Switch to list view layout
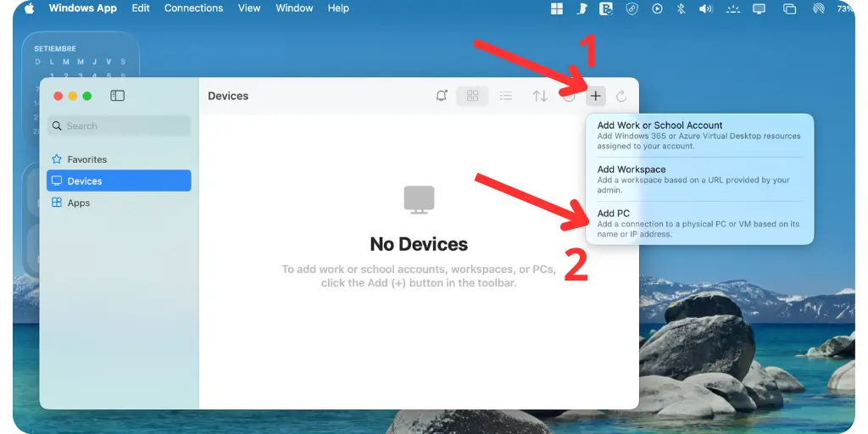868x434 pixels. pos(505,96)
